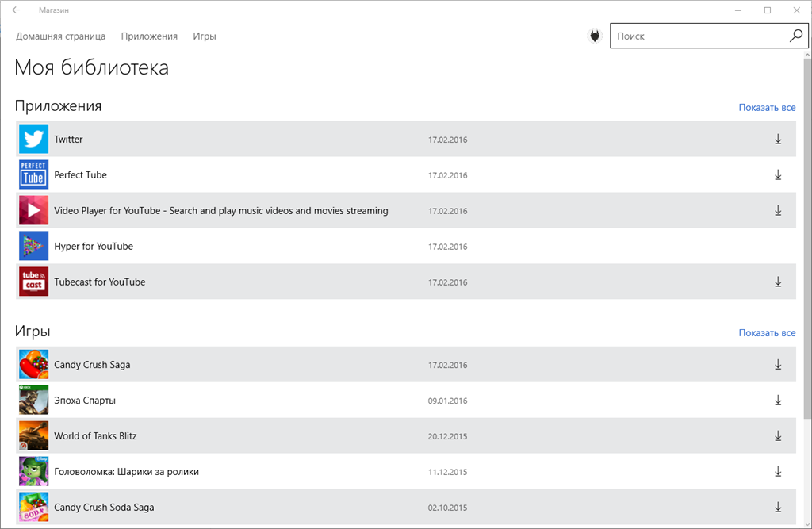This screenshot has width=812, height=529.
Task: Open Tubecast for YouTube title
Action: pos(99,282)
